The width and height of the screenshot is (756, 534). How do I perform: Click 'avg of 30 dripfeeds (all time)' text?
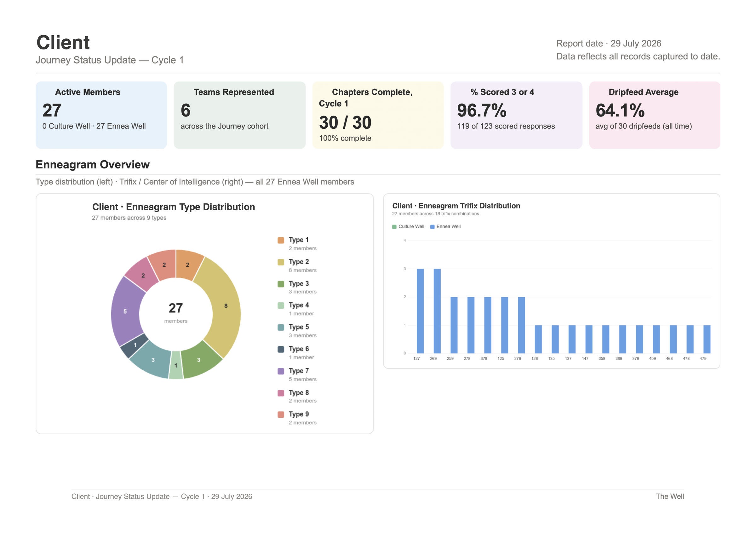[x=644, y=126]
